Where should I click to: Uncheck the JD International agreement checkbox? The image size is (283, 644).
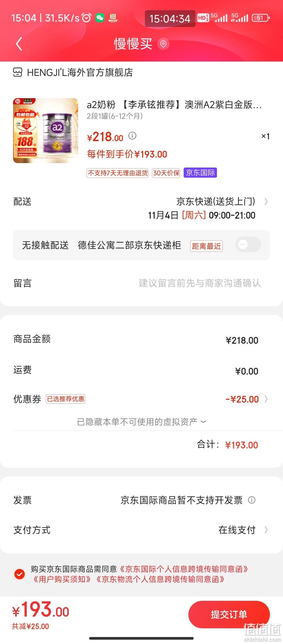[x=19, y=574]
